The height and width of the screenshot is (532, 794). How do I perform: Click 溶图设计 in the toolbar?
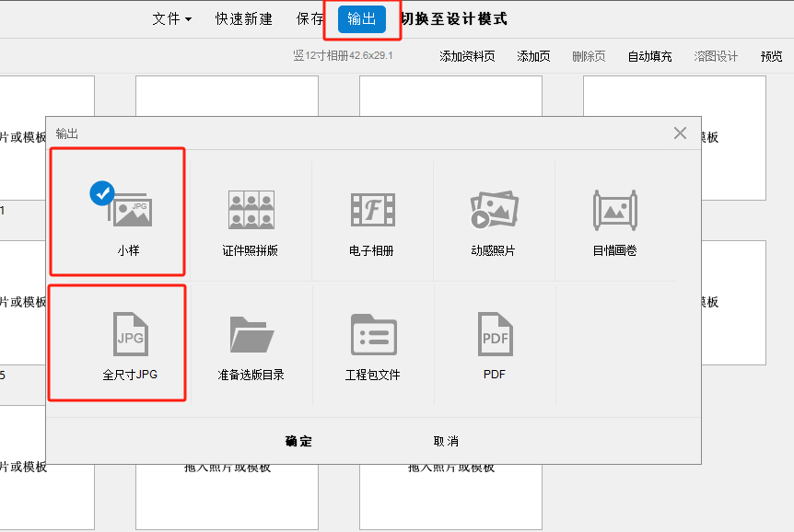click(716, 56)
